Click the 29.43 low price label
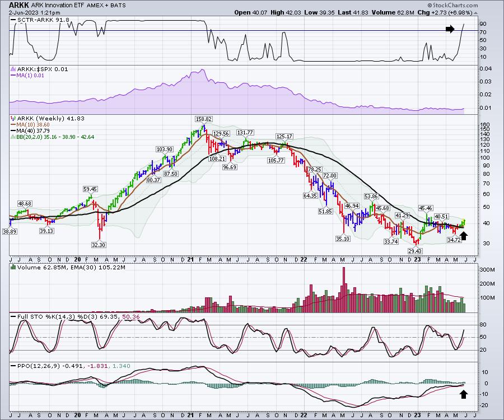The width and height of the screenshot is (504, 420). coord(415,252)
